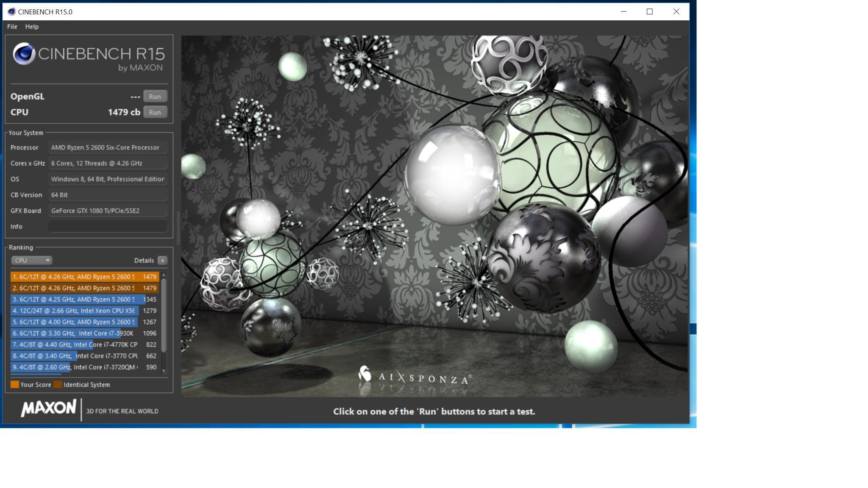Select the Intel Xeon ranking entry
This screenshot has height=488, width=868.
84,311
